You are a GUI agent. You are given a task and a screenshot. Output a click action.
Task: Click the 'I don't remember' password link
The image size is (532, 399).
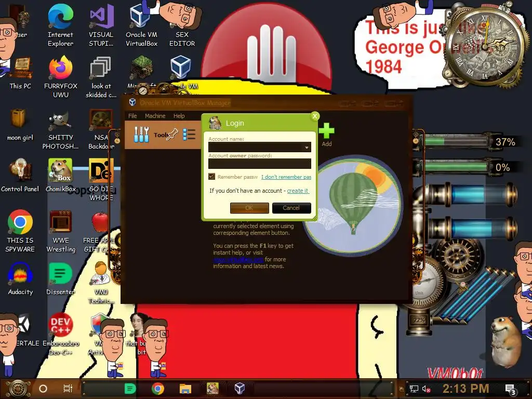(x=286, y=177)
